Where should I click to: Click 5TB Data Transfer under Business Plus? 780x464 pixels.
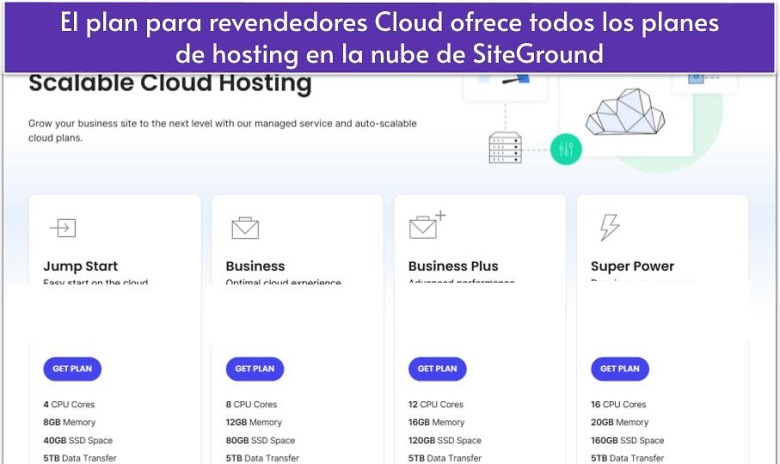coord(445,458)
